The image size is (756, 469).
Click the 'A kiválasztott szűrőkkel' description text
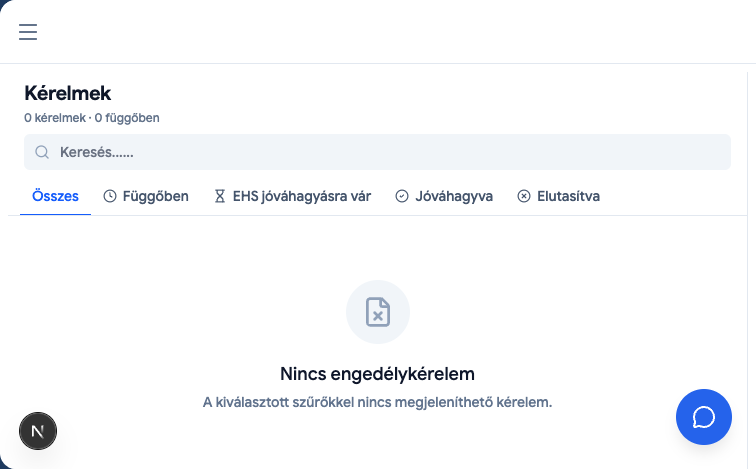point(378,402)
